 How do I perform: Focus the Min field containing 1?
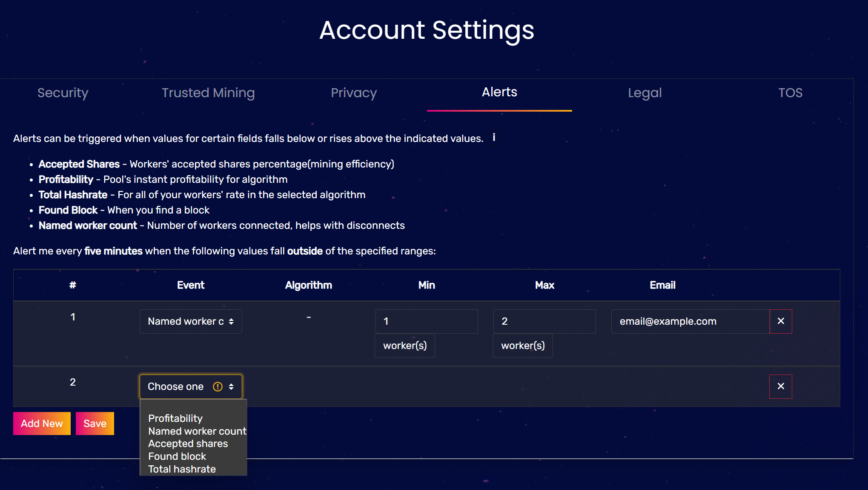pos(427,321)
